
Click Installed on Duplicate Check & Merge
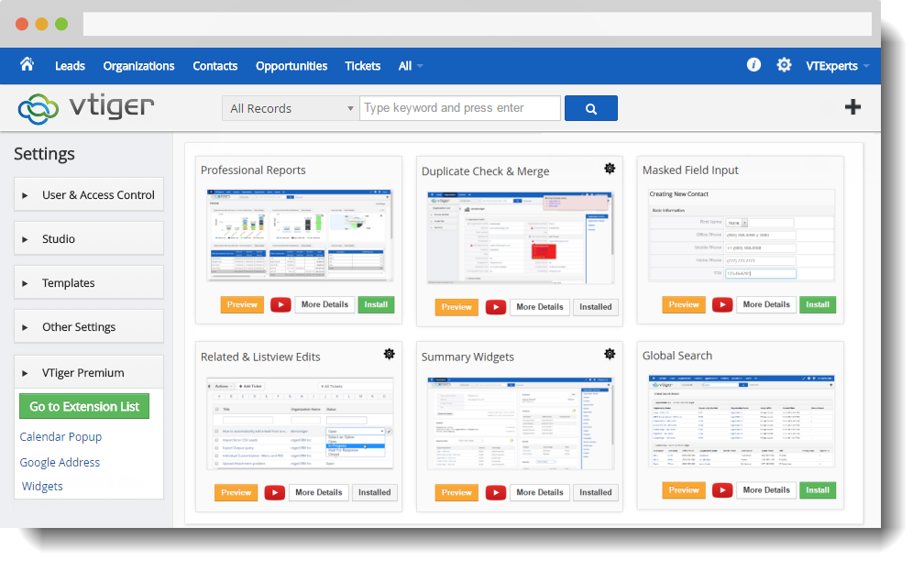tap(596, 307)
